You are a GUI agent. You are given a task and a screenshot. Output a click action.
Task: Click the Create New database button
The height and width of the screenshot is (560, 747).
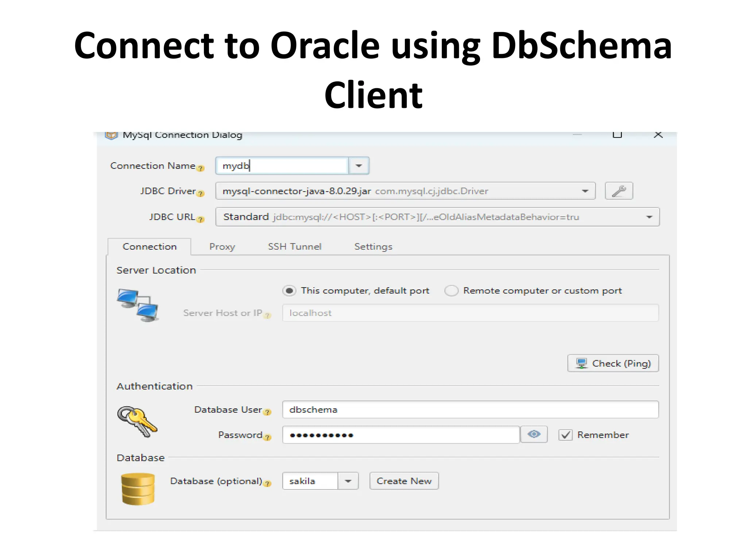click(x=404, y=481)
